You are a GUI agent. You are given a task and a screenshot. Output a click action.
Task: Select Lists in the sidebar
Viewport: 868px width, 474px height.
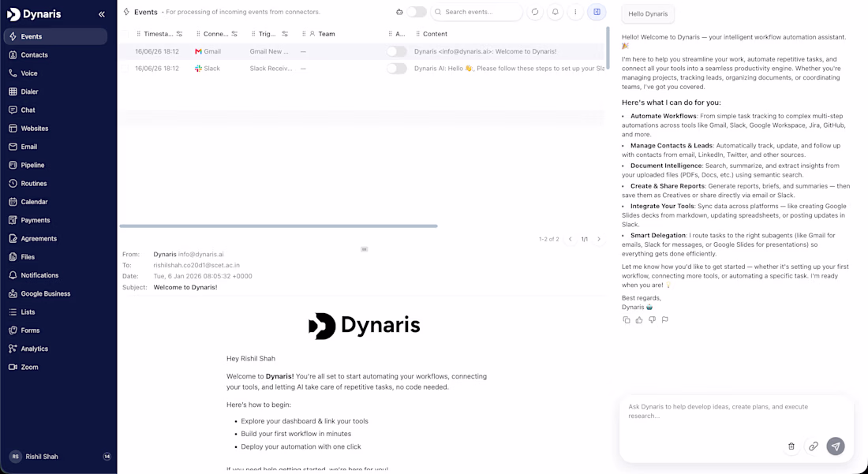point(55,312)
